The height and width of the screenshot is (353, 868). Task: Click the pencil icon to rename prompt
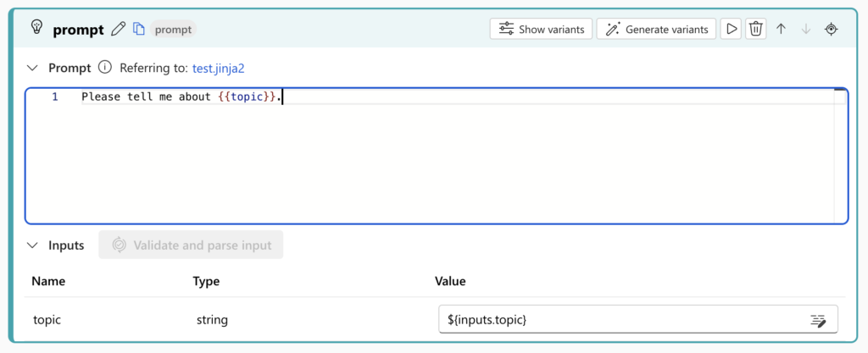pos(119,30)
